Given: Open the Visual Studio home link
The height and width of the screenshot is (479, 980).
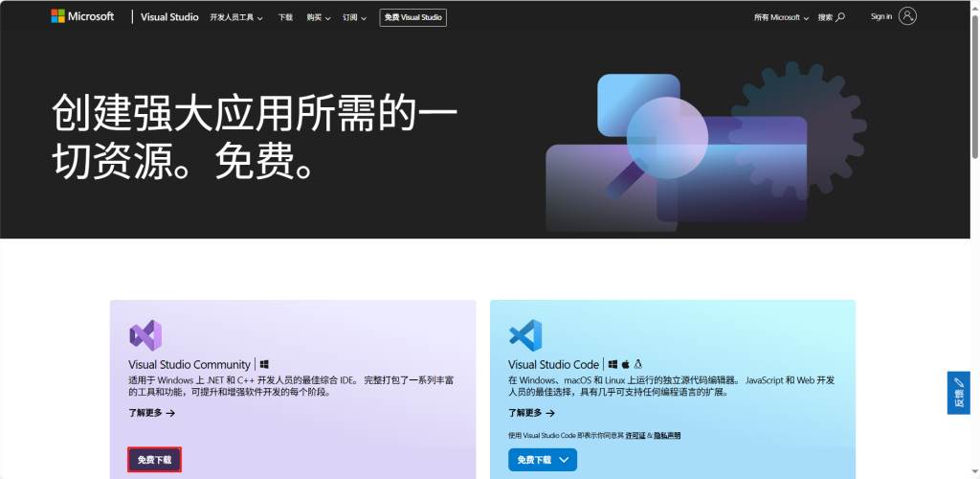Looking at the screenshot, I should click(169, 17).
